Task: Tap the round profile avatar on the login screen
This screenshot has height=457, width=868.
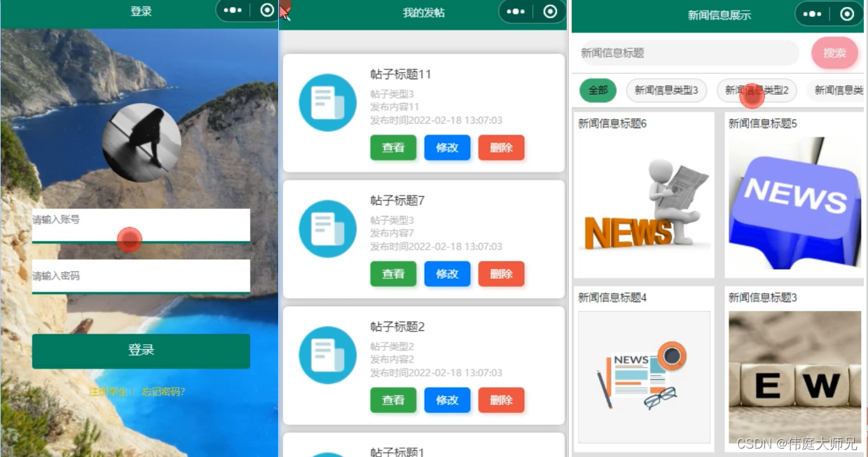Action: [142, 143]
